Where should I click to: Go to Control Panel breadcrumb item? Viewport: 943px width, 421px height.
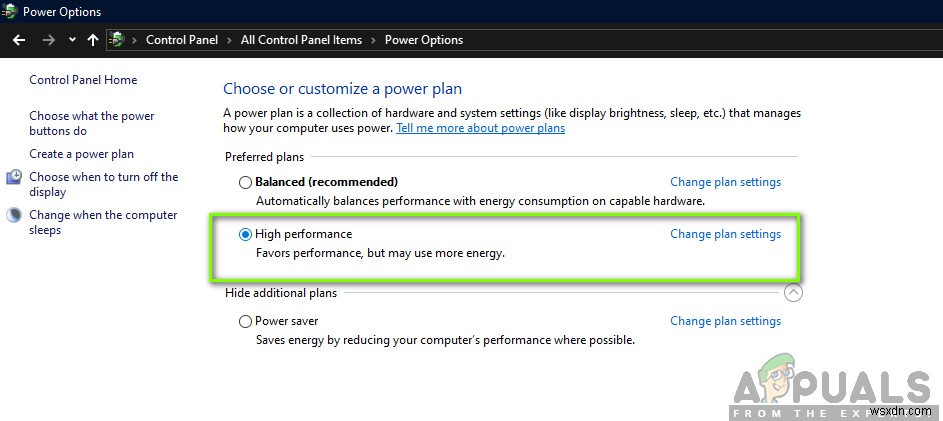click(x=183, y=40)
